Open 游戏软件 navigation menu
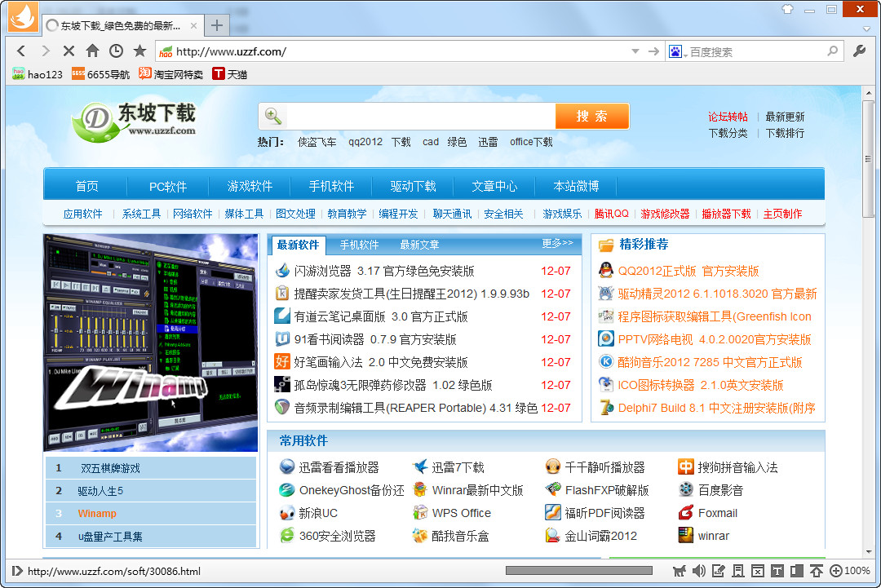Screen dimensions: 881x588 [250, 186]
